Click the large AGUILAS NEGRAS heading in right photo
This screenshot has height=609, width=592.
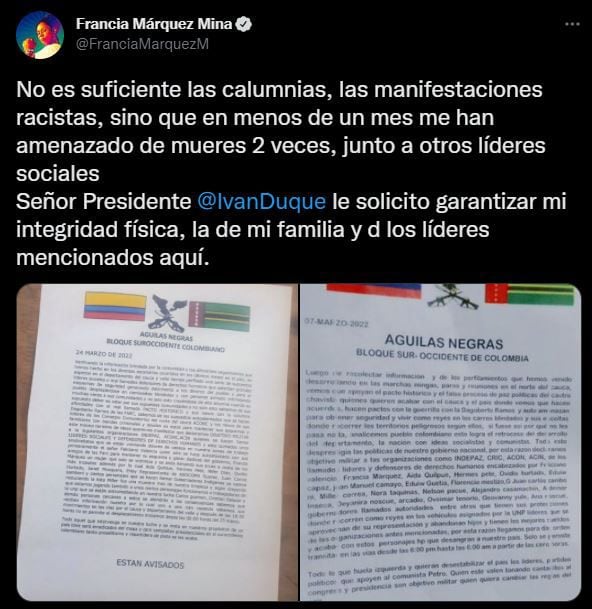pos(444,342)
